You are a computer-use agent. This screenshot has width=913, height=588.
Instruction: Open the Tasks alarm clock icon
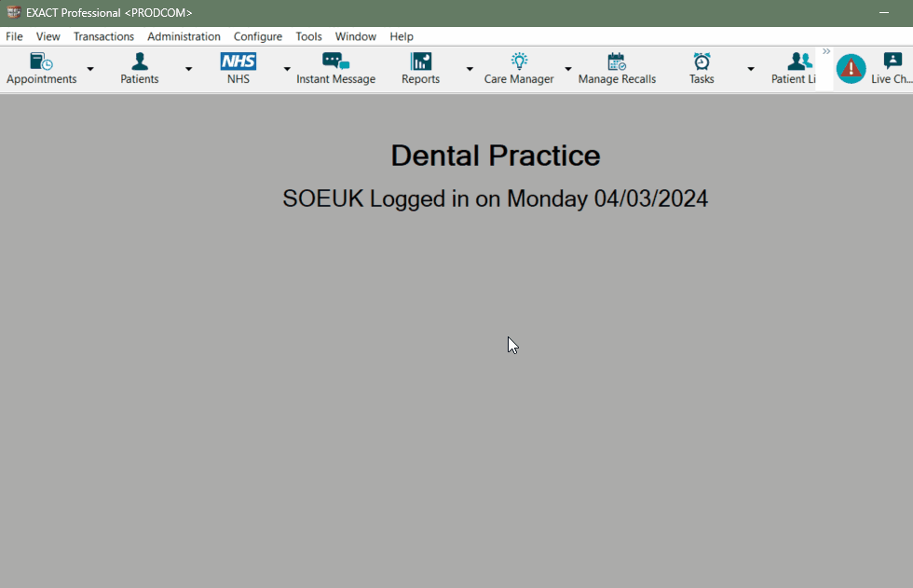(702, 62)
